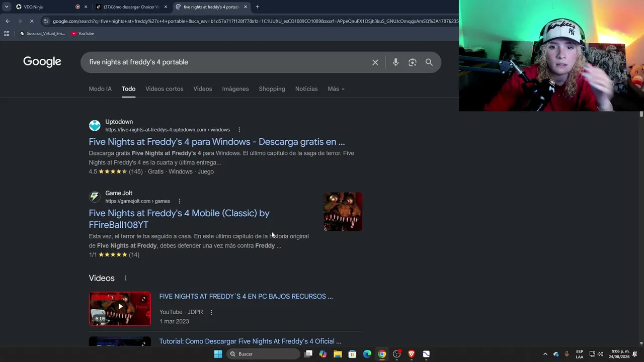Click the Uptodown site favicon
Viewport: 644px width, 362px height.
pos(95,126)
